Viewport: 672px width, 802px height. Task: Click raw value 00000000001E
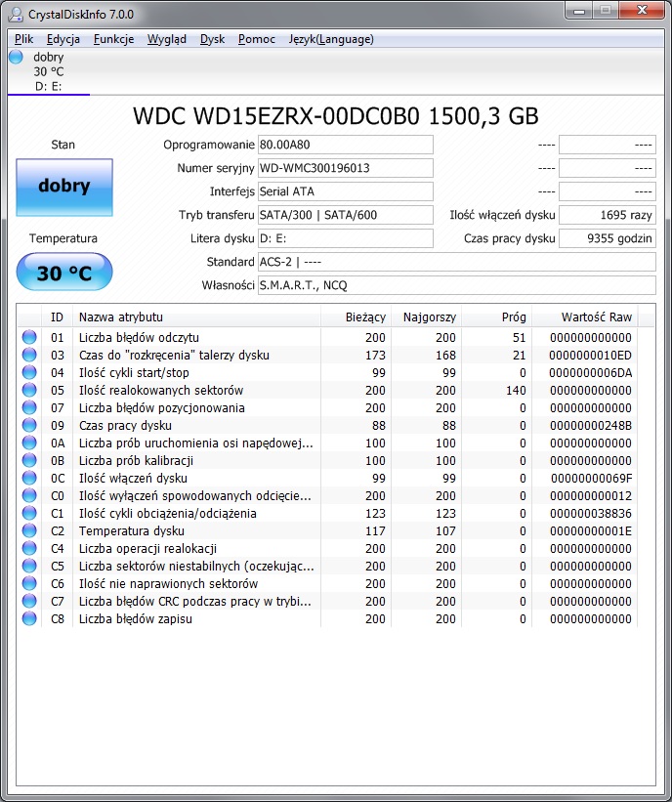[x=591, y=530]
